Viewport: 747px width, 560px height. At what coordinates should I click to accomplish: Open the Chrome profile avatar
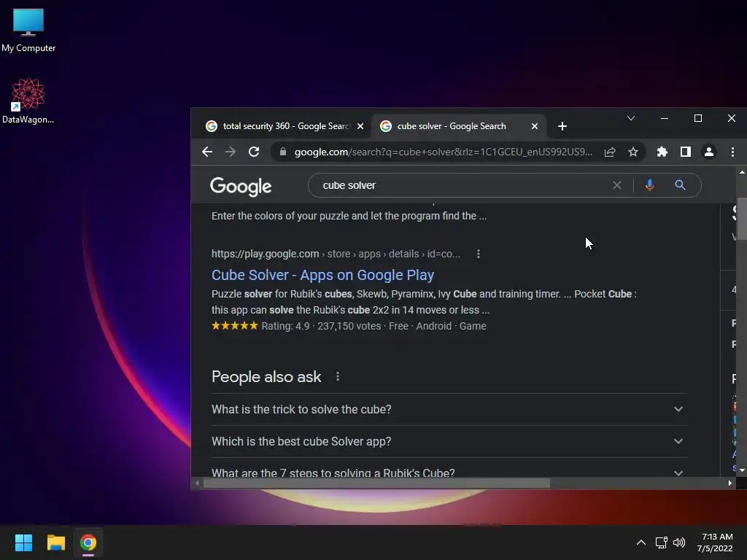(x=709, y=152)
